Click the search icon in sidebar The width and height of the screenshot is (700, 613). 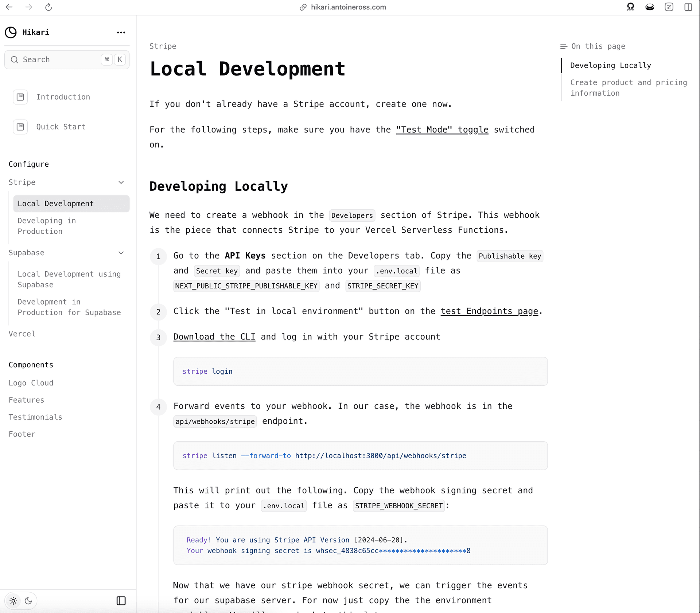tap(15, 59)
